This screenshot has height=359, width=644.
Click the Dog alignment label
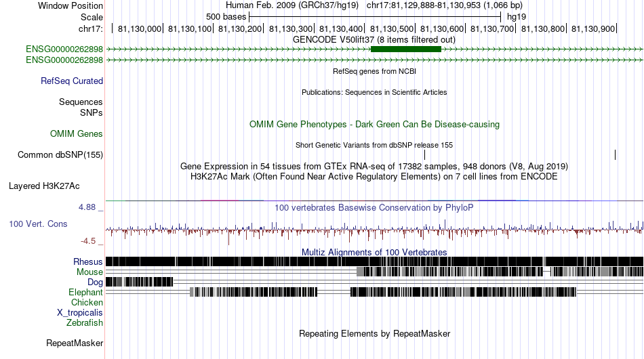click(x=95, y=282)
